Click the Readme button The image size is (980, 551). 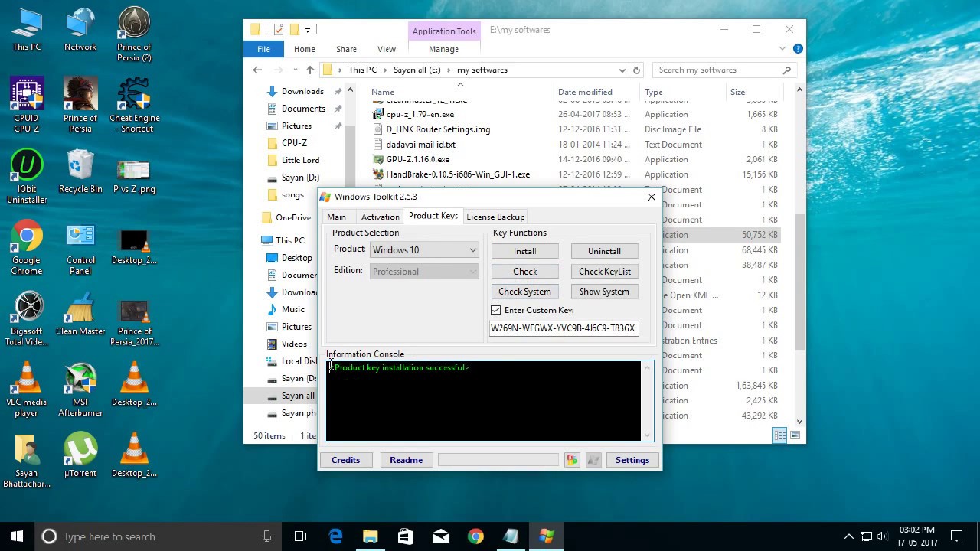click(x=406, y=460)
